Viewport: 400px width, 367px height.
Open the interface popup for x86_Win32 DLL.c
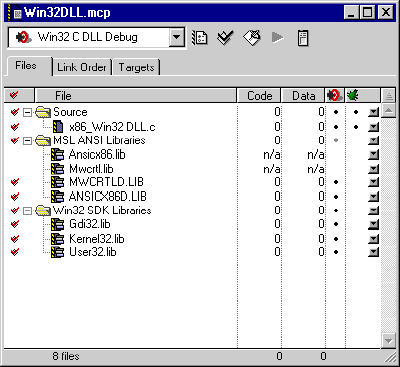click(x=374, y=127)
